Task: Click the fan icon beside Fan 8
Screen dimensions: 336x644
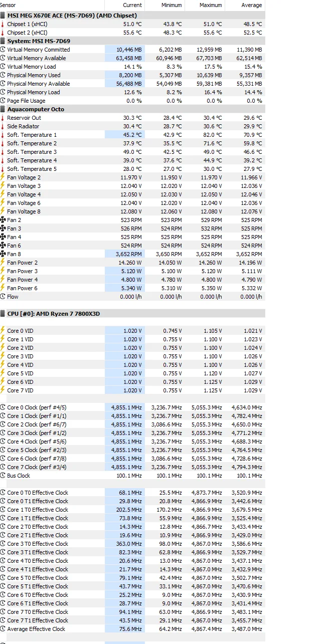Action: (3, 254)
